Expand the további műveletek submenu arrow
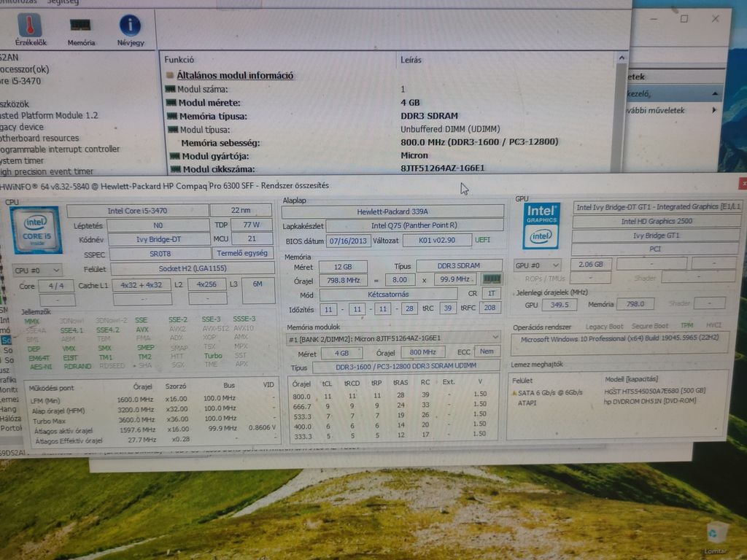 pos(713,110)
